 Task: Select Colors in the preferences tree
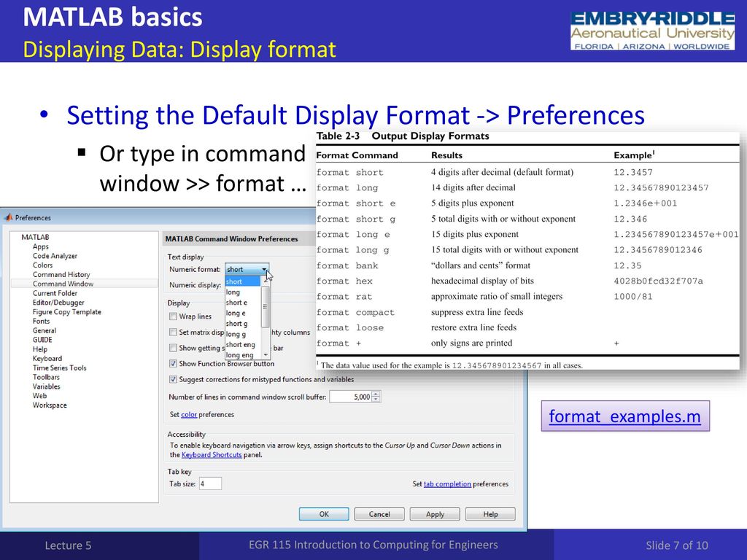[x=42, y=265]
